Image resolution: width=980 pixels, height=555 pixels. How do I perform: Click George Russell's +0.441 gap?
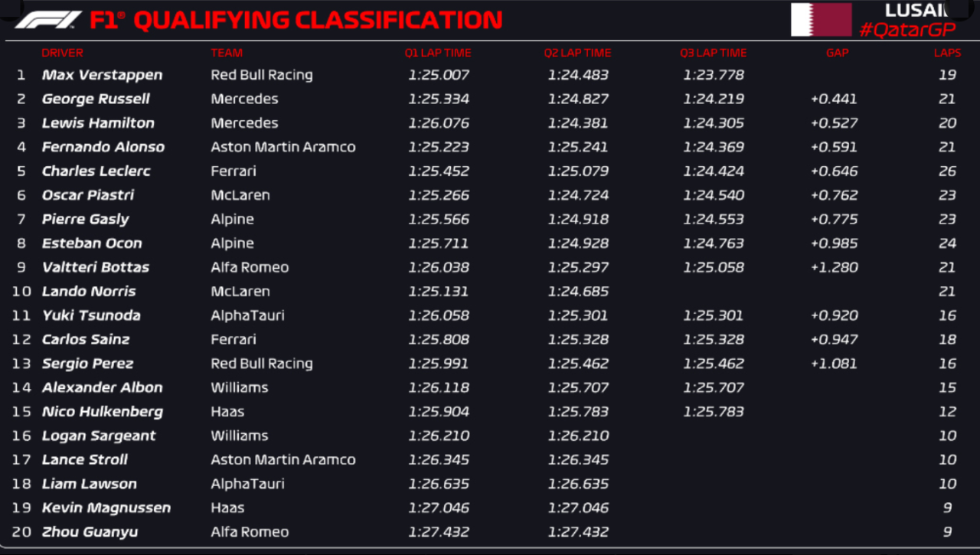834,99
